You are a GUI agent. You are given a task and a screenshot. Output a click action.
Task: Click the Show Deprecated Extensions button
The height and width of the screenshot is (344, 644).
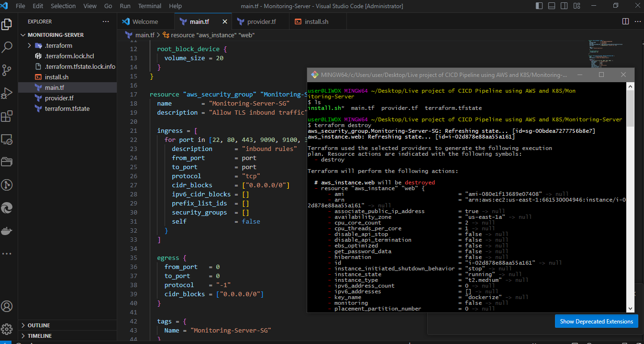click(596, 321)
